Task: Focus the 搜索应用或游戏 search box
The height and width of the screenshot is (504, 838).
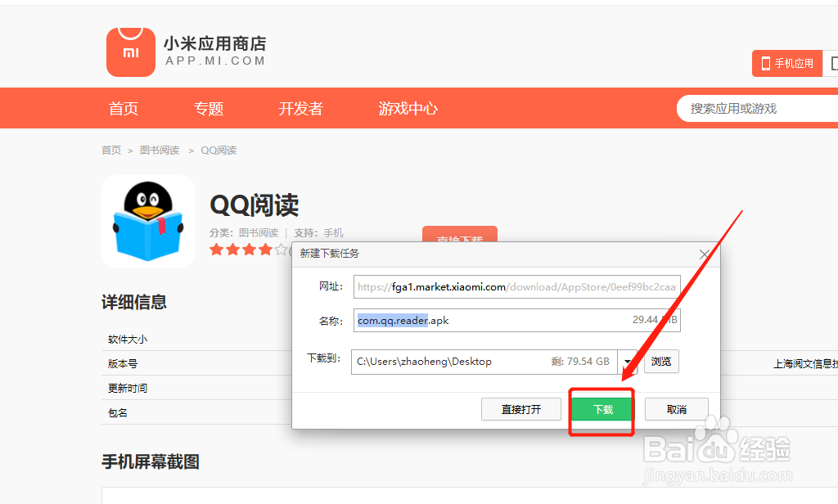Action: point(757,109)
